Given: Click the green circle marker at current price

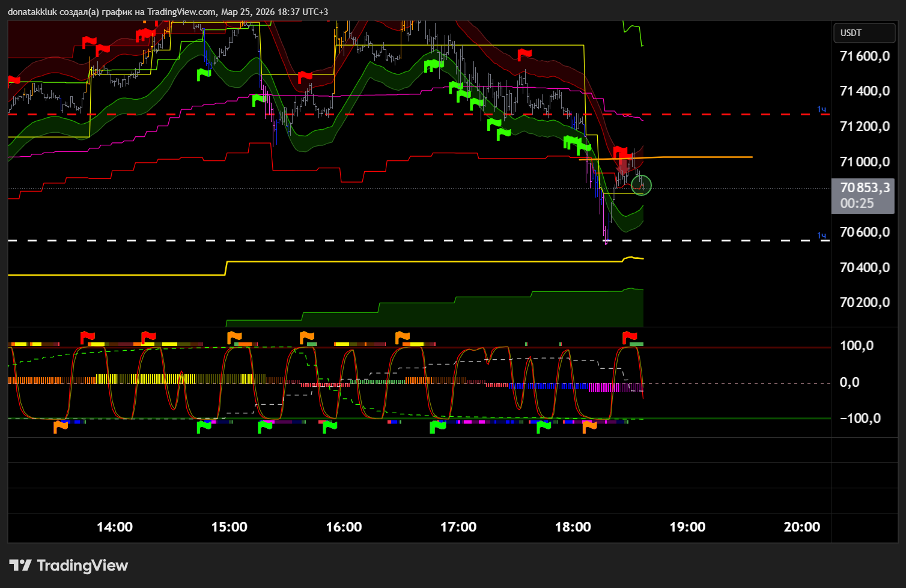Looking at the screenshot, I should click(x=641, y=185).
